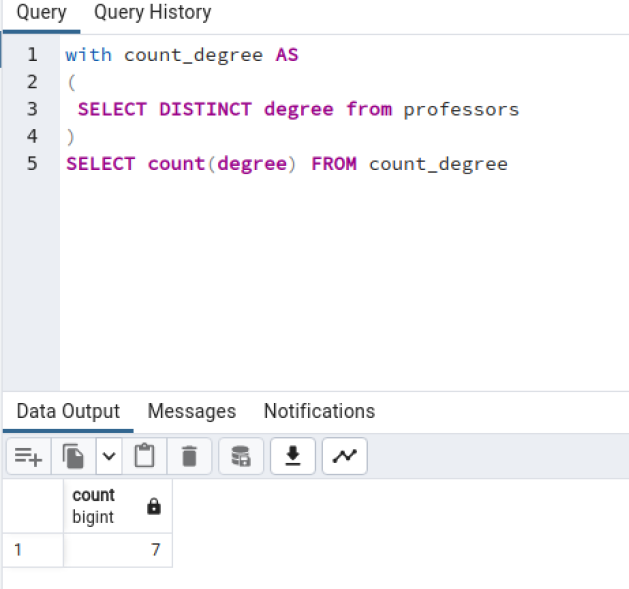The image size is (629, 589).
Task: Click line number 1 in editor gutter
Action: [32, 55]
